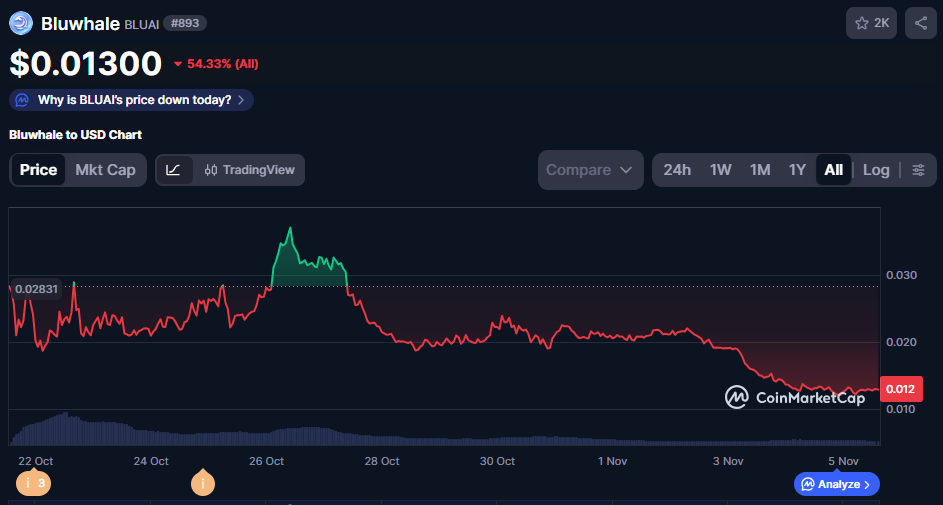Viewport: 943px width, 505px height.
Task: Select the 1W time range
Action: pos(720,170)
